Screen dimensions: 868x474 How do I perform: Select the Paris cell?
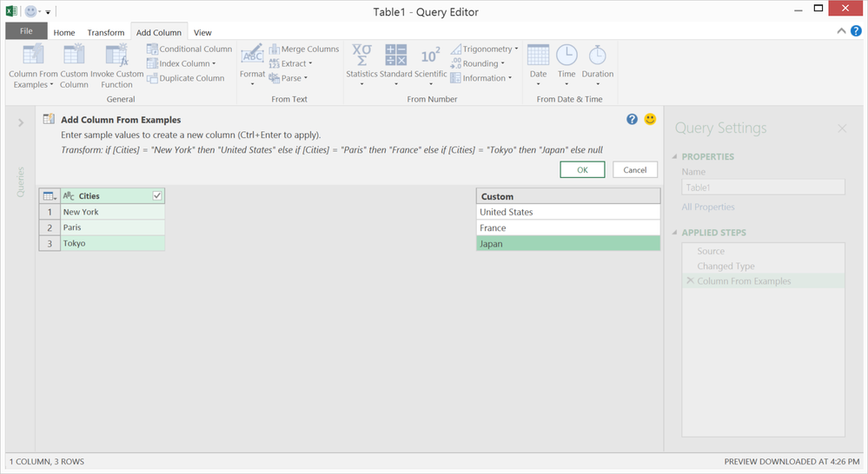[x=112, y=227]
